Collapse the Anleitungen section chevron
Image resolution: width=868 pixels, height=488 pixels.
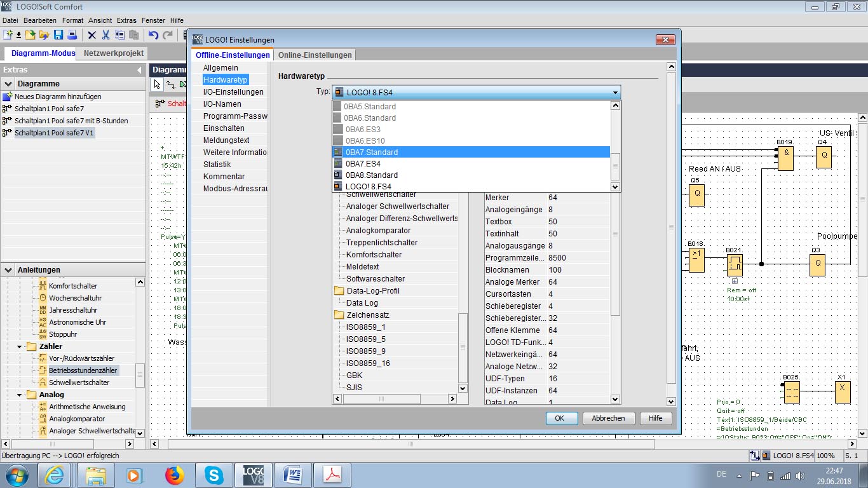pos(8,270)
